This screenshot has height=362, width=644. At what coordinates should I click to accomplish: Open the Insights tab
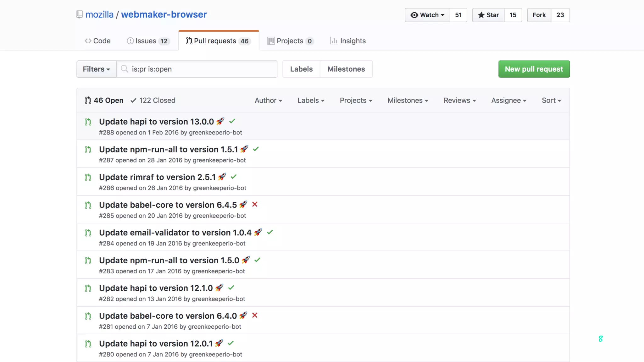tap(348, 41)
